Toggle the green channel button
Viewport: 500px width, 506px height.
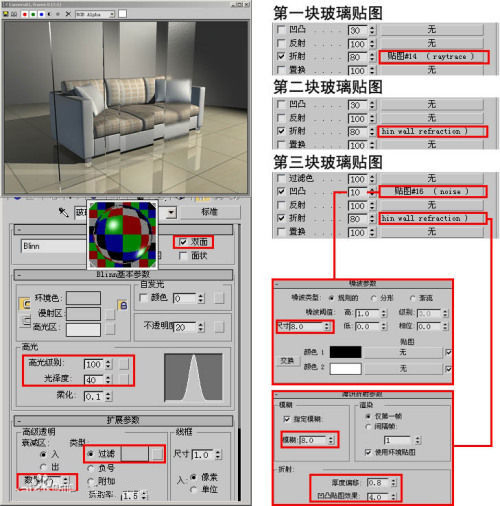[33, 14]
